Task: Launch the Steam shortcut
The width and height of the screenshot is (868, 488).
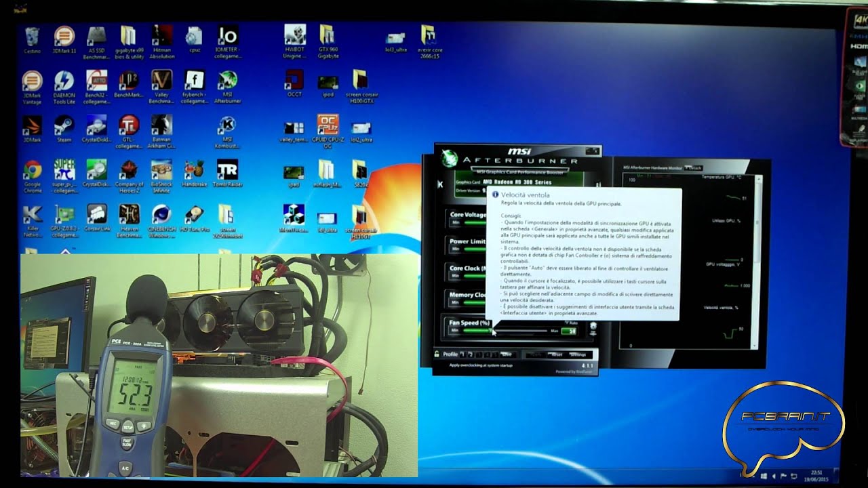Action: (x=64, y=129)
